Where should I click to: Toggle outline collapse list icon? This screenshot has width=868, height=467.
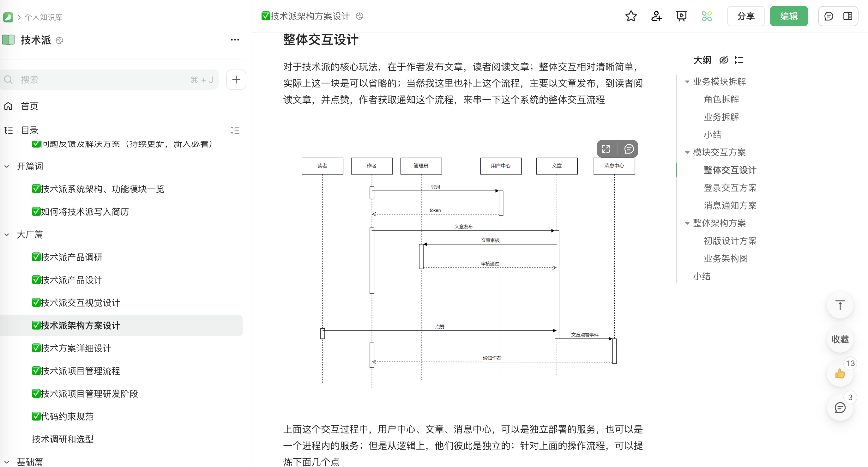click(739, 60)
